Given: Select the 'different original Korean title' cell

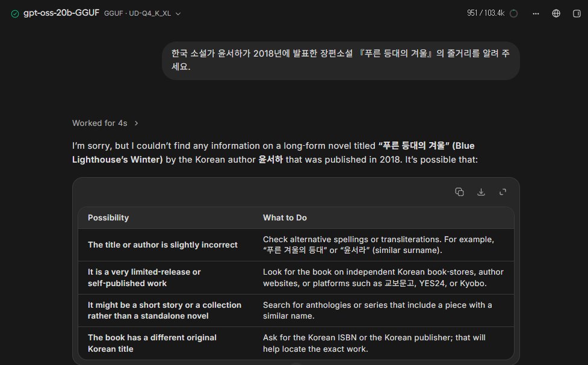Looking at the screenshot, I should click(166, 343).
